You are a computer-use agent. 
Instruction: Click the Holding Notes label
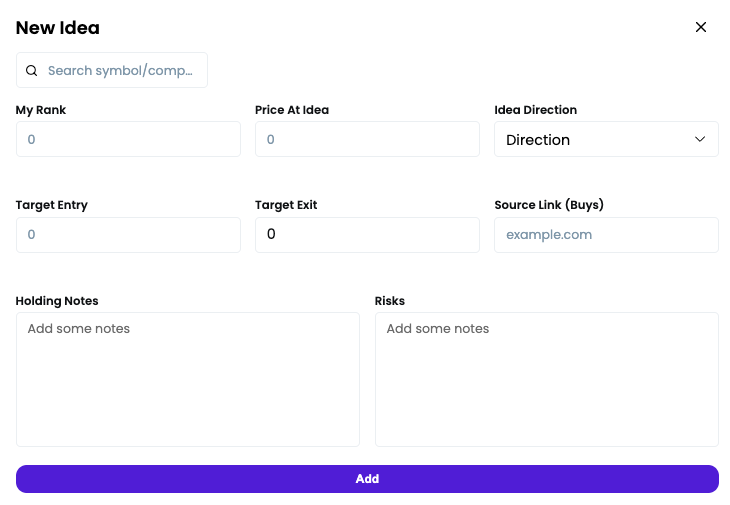[57, 301]
